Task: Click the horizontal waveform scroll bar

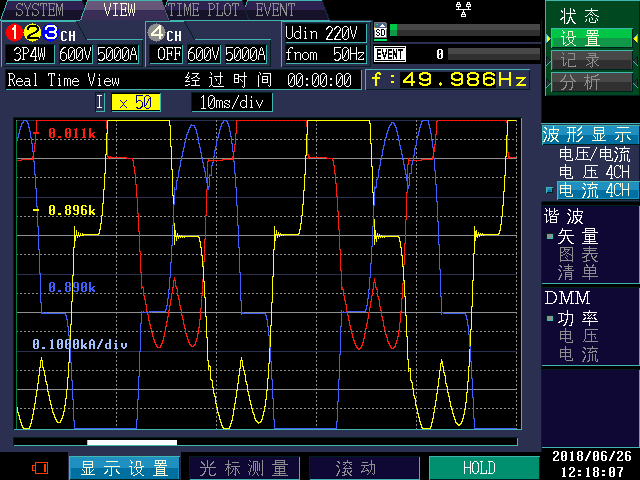Action: 132,442
